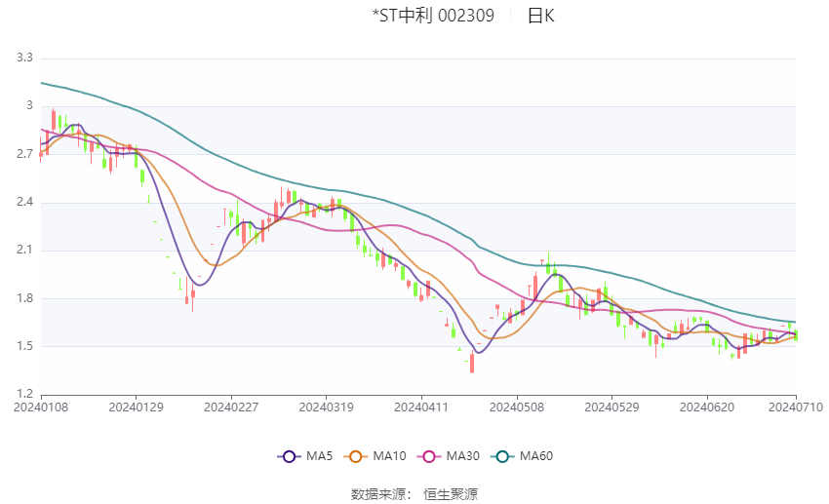This screenshot has height=504, width=829.
Task: Click the 20240129 x-axis date label
Action: [x=136, y=407]
